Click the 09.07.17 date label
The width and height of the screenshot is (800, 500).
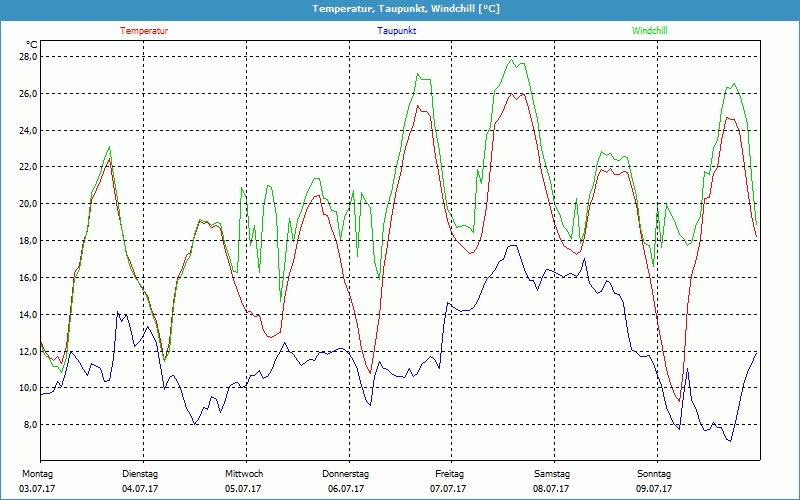pyautogui.click(x=654, y=489)
